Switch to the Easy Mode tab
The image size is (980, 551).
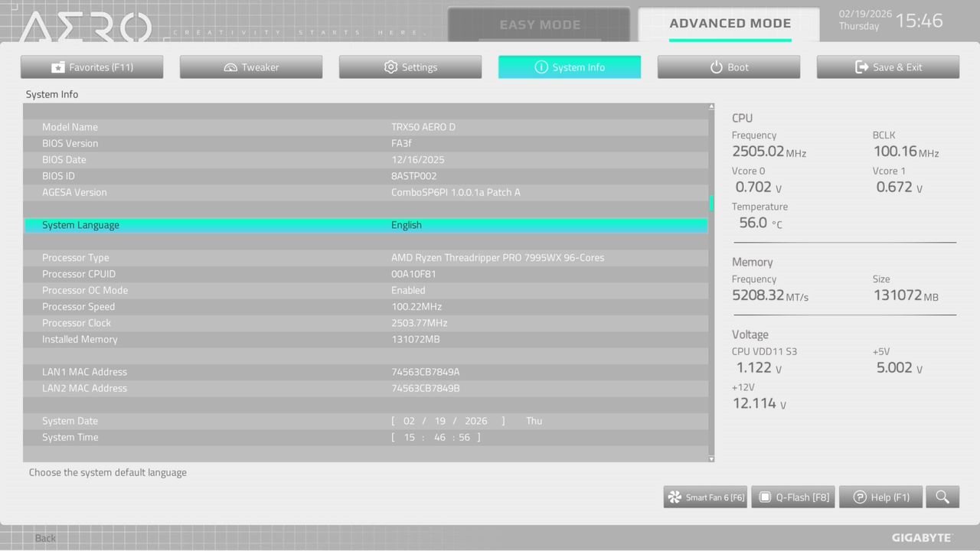coord(540,24)
